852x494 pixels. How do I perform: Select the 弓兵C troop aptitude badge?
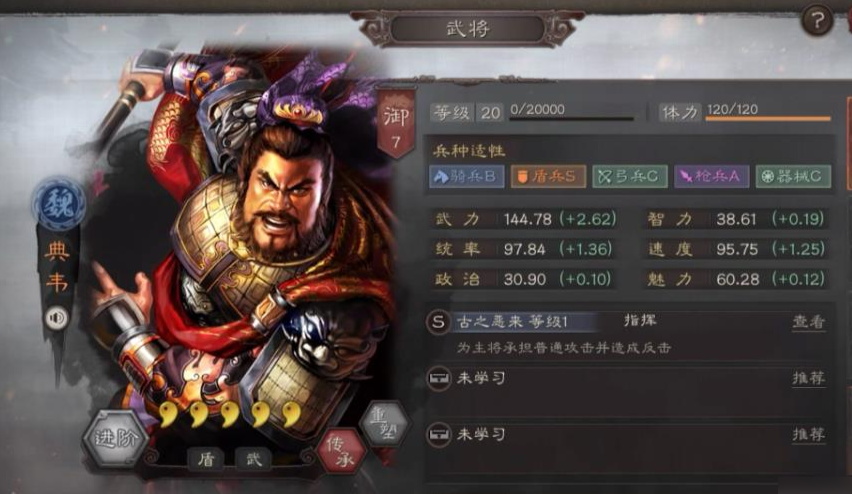click(x=630, y=177)
